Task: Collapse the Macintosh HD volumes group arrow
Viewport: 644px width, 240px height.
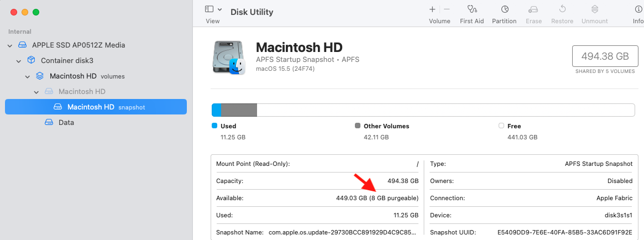Action: (x=28, y=77)
